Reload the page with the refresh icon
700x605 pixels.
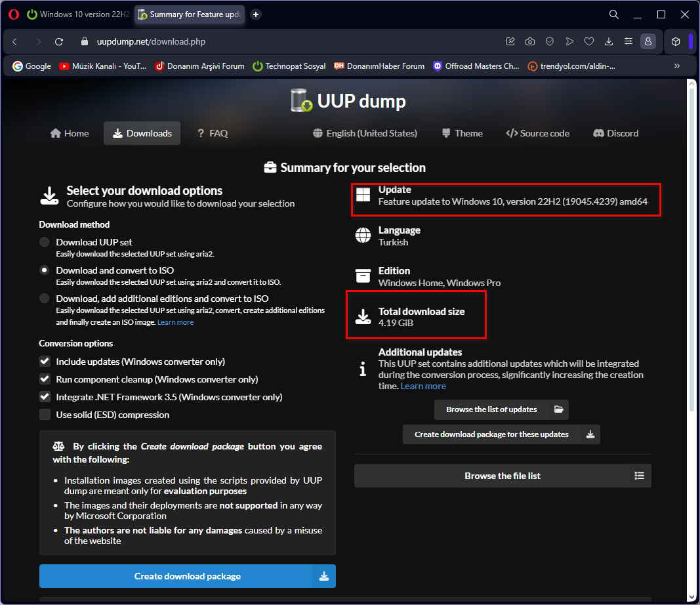click(x=59, y=41)
